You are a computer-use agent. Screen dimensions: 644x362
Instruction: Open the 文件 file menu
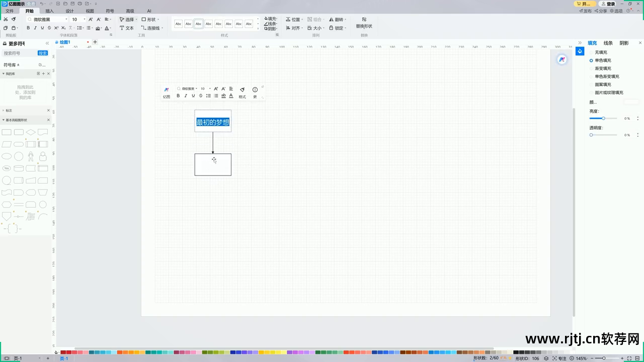tap(10, 11)
